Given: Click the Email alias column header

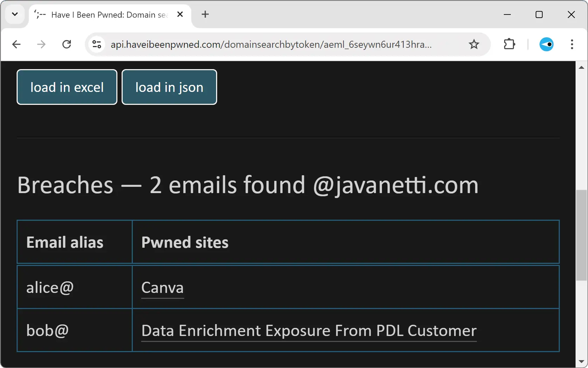Looking at the screenshot, I should [x=75, y=242].
